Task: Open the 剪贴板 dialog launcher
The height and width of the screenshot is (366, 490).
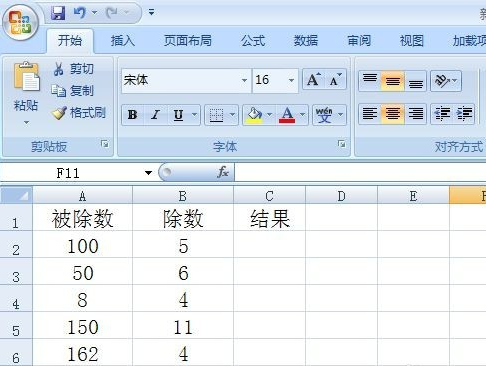Action: [x=105, y=144]
